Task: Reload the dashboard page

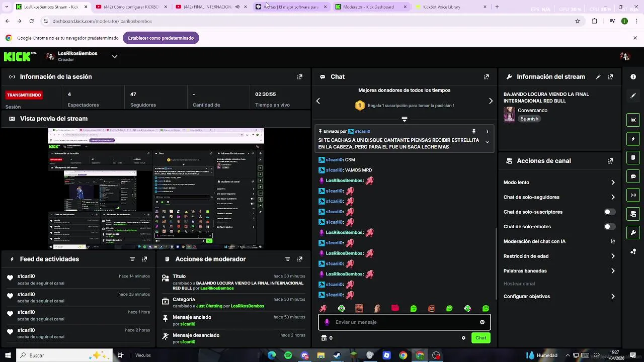Action: (31, 21)
